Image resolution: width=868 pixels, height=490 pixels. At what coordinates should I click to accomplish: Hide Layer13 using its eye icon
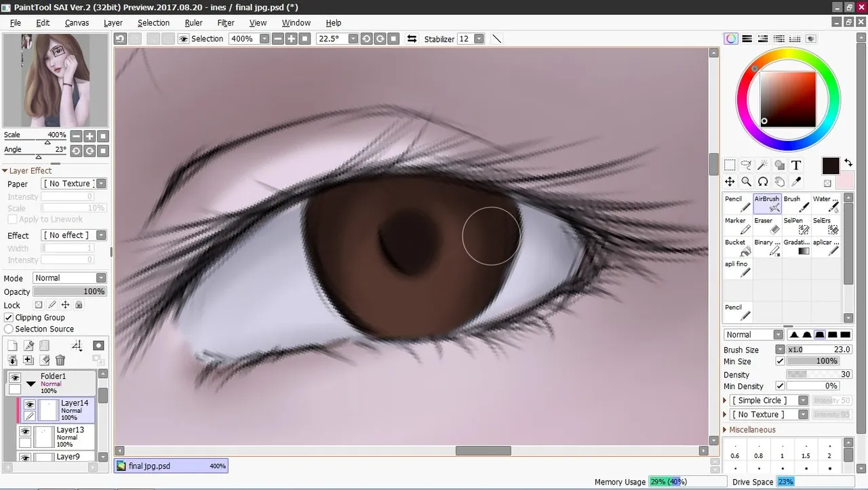tap(25, 432)
